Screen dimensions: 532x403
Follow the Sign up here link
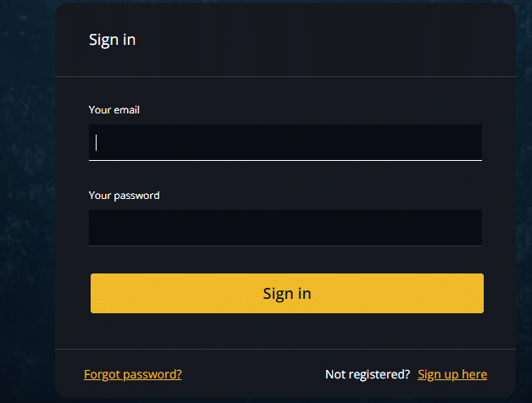pos(452,374)
